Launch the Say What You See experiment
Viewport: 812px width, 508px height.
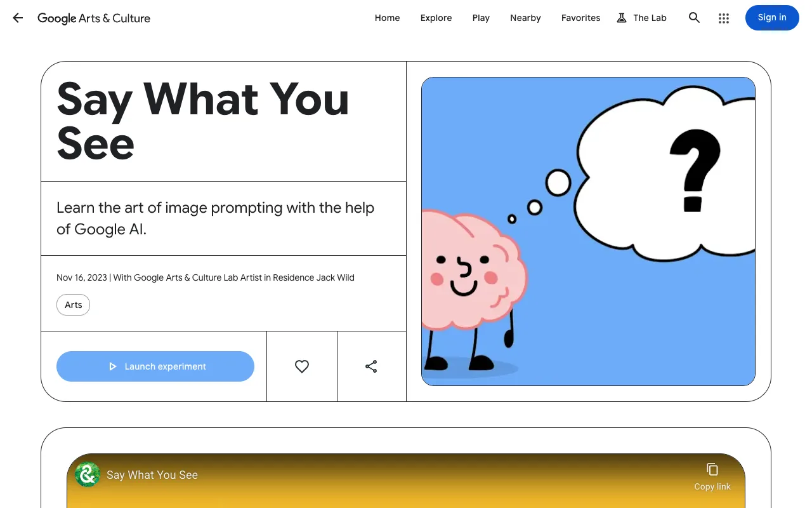[x=155, y=366]
